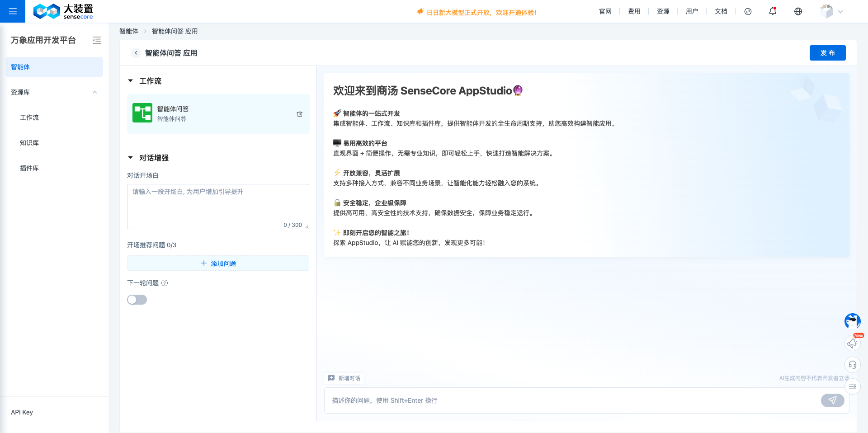Open 官网 in top navigation

(605, 11)
